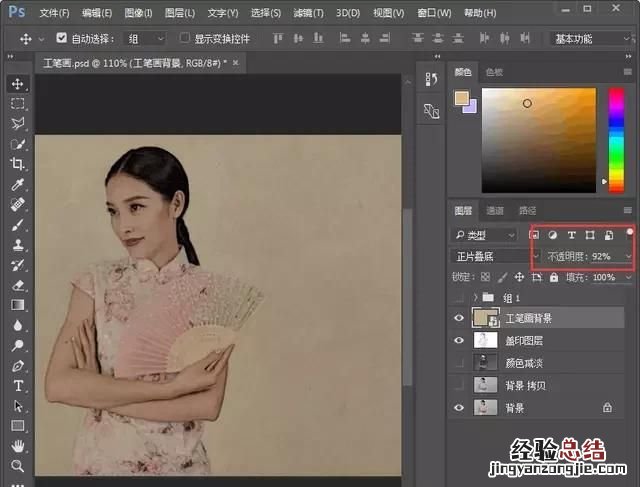The width and height of the screenshot is (640, 487).
Task: Uncheck the 自动选择 checkbox
Action: pyautogui.click(x=60, y=38)
